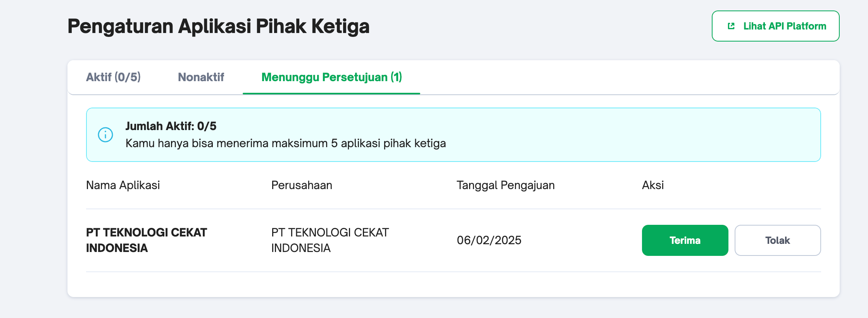
Task: Select the Menunggu Persetujuan (1) tab
Action: click(331, 77)
